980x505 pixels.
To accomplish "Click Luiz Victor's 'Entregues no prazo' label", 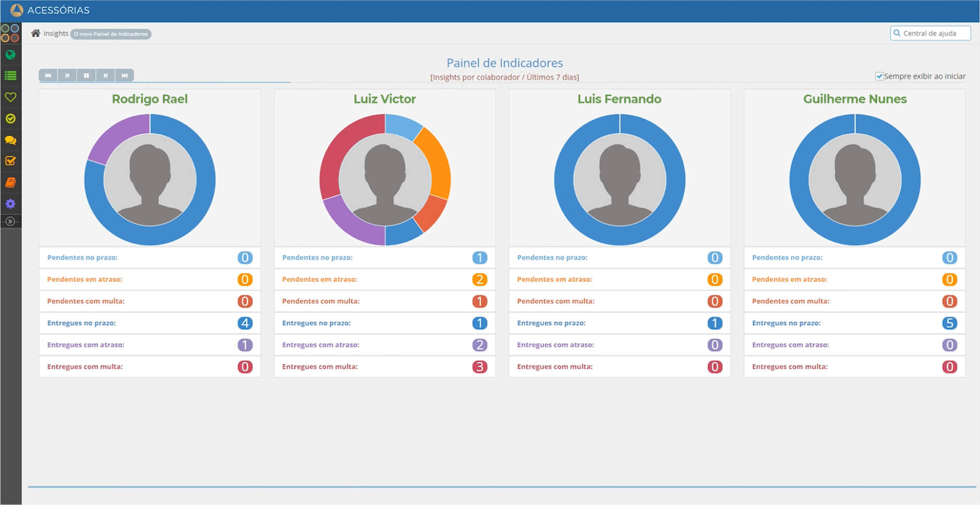I will [x=317, y=323].
